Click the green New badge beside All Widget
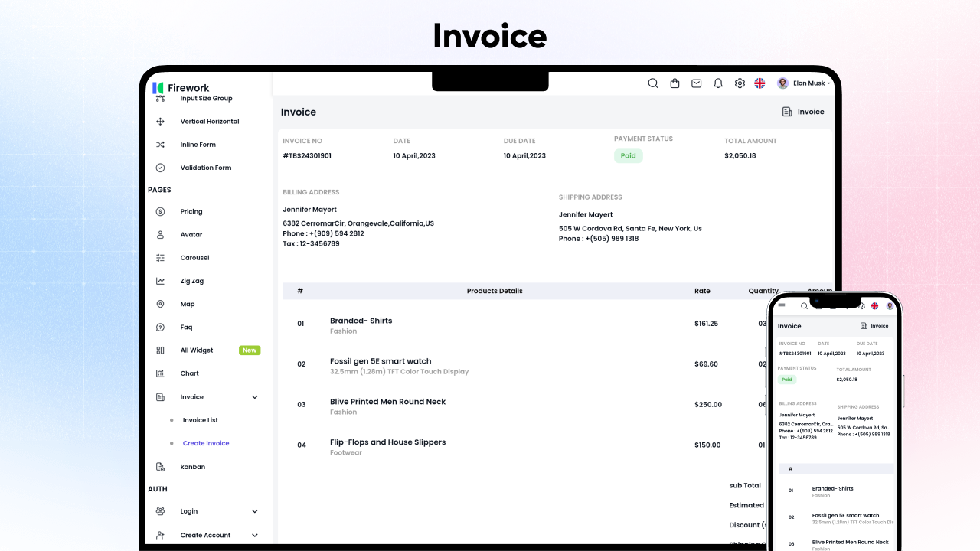The height and width of the screenshot is (551, 980). point(250,350)
